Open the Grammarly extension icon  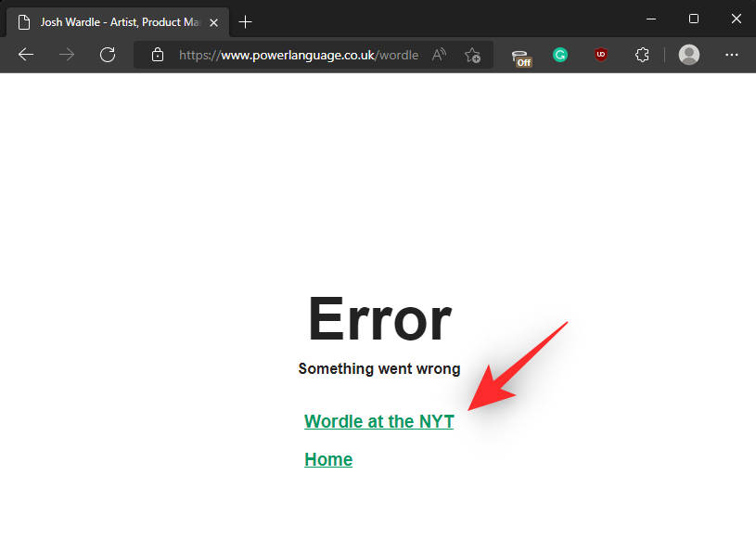click(560, 55)
